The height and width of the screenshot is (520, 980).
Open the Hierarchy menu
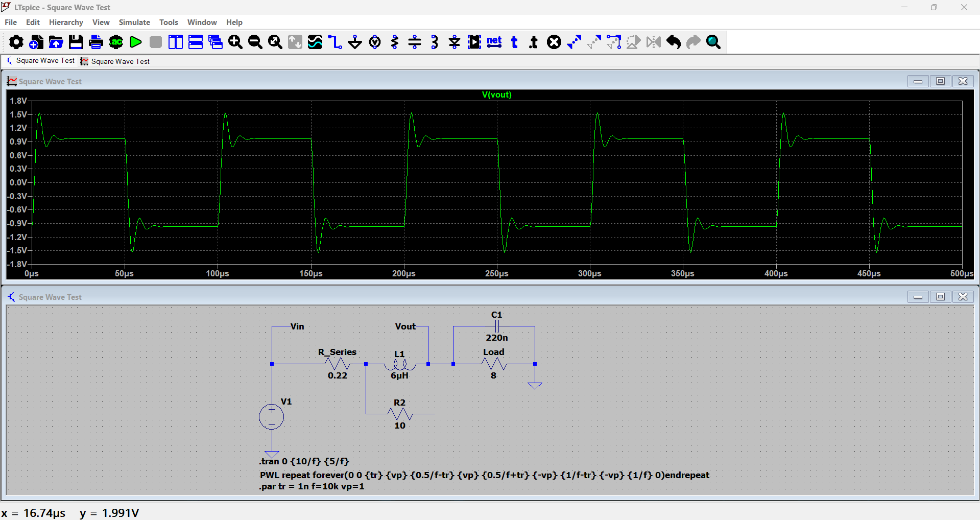[66, 22]
